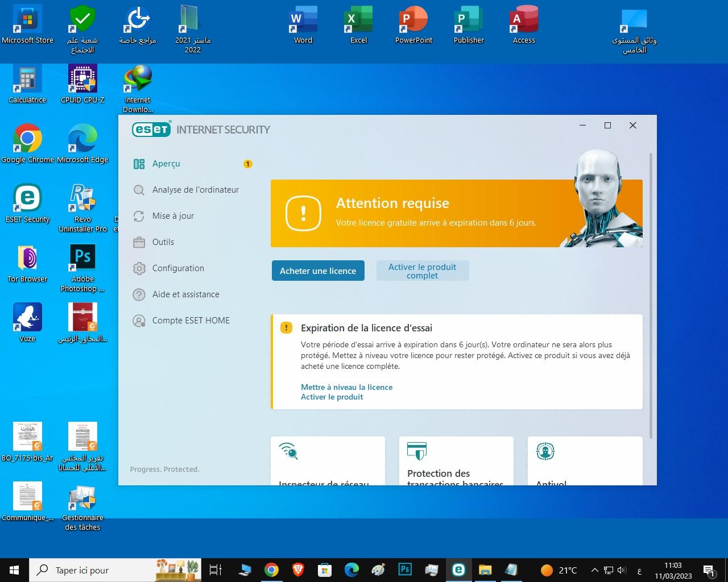Select Gestionnaire des tâches desktop icon
The image size is (728, 582).
(x=82, y=507)
